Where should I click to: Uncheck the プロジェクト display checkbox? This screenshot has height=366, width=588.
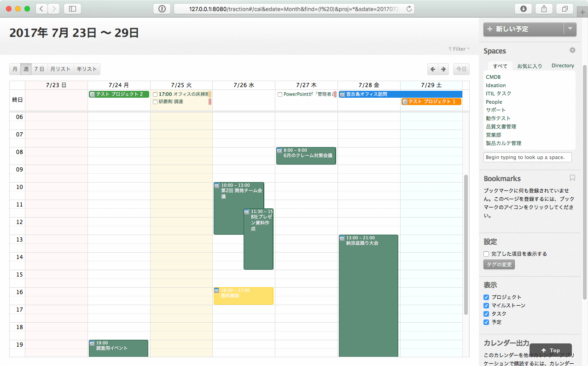(x=486, y=297)
